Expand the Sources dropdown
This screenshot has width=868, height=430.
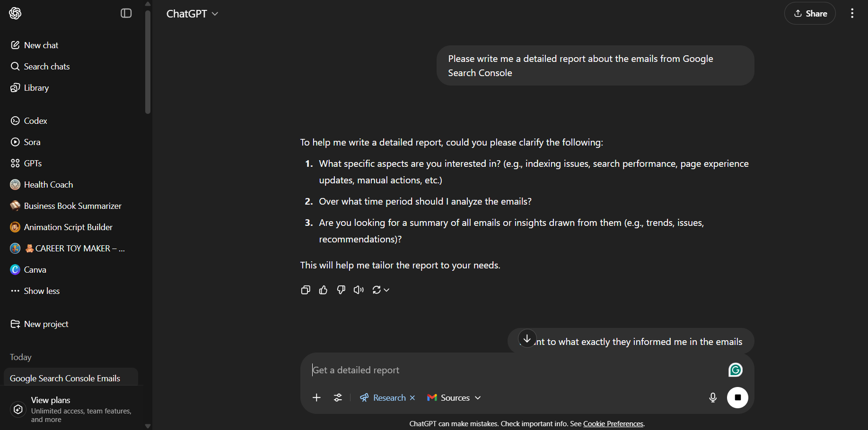point(454,398)
